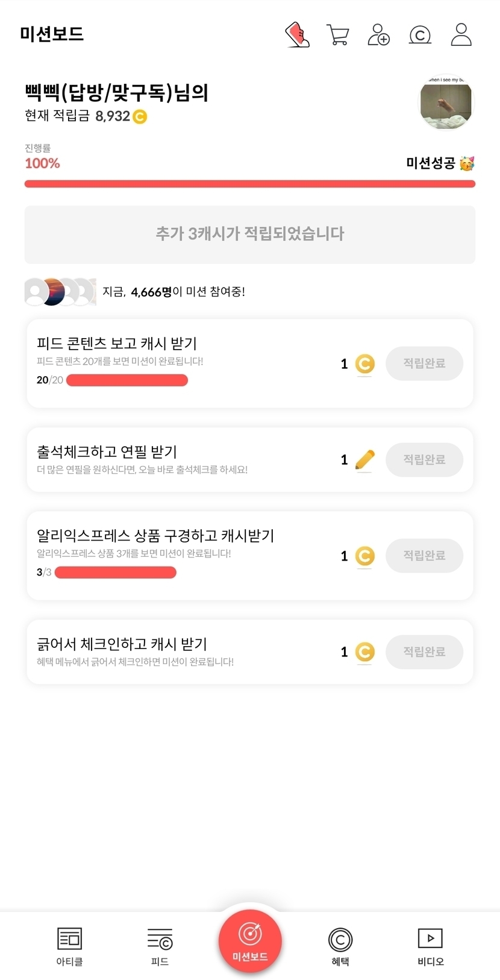Tap the pencil reward icon
The height and width of the screenshot is (980, 500).
coord(364,460)
